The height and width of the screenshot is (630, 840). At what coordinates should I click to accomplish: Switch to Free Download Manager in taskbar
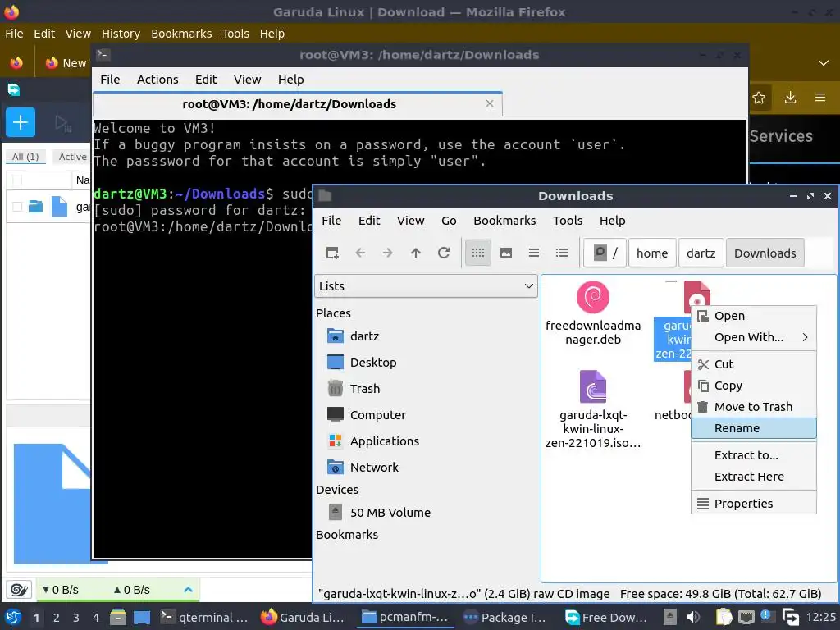(606, 617)
